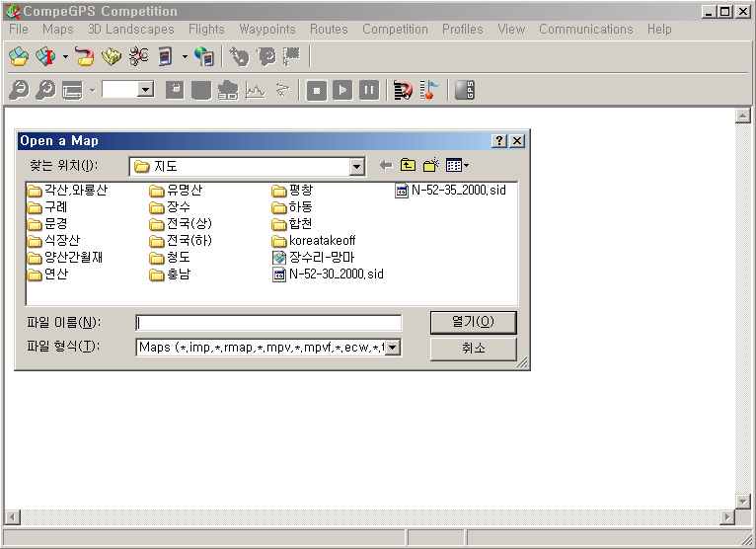Click the open map toolbar icon
The width and height of the screenshot is (756, 549).
tap(19, 56)
